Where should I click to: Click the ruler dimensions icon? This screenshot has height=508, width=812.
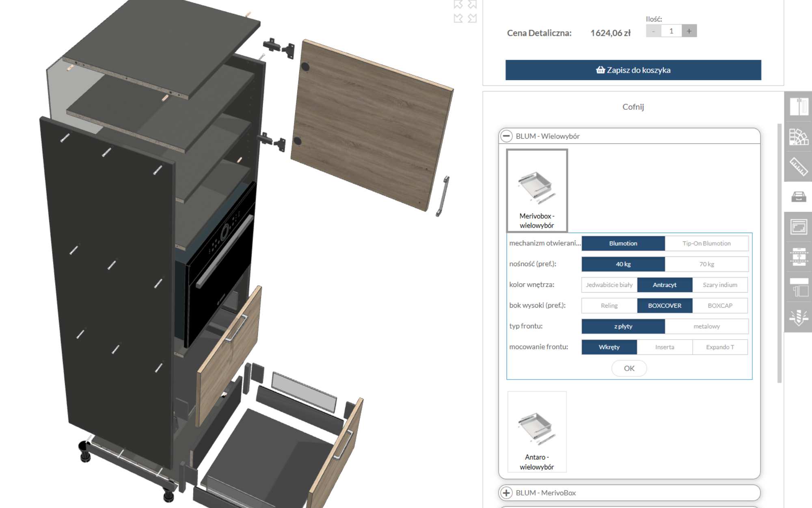(798, 167)
